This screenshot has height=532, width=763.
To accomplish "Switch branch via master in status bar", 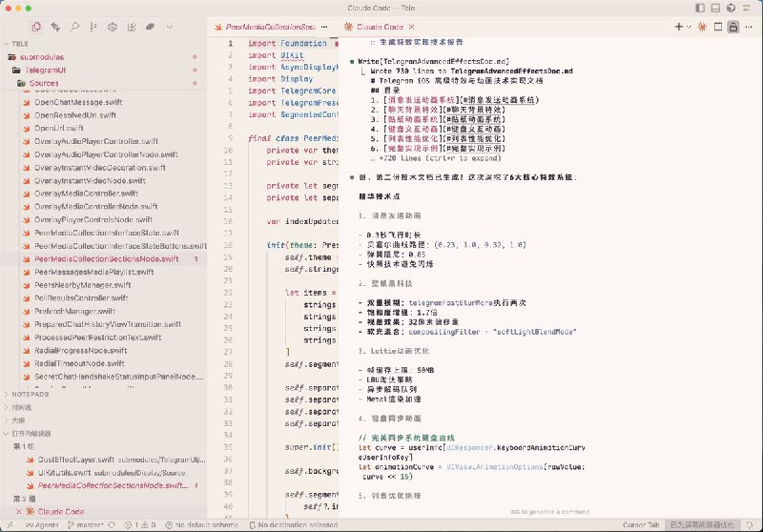I will coord(86,525).
